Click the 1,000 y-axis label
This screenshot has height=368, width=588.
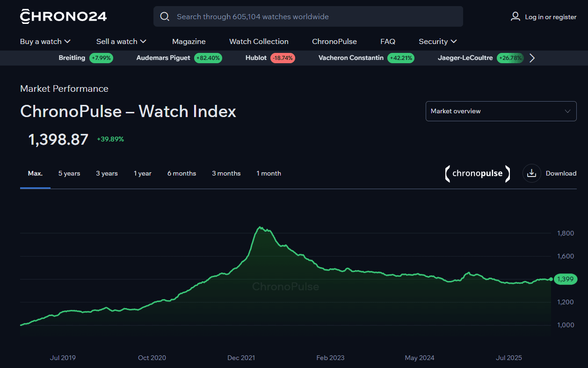[x=566, y=325]
